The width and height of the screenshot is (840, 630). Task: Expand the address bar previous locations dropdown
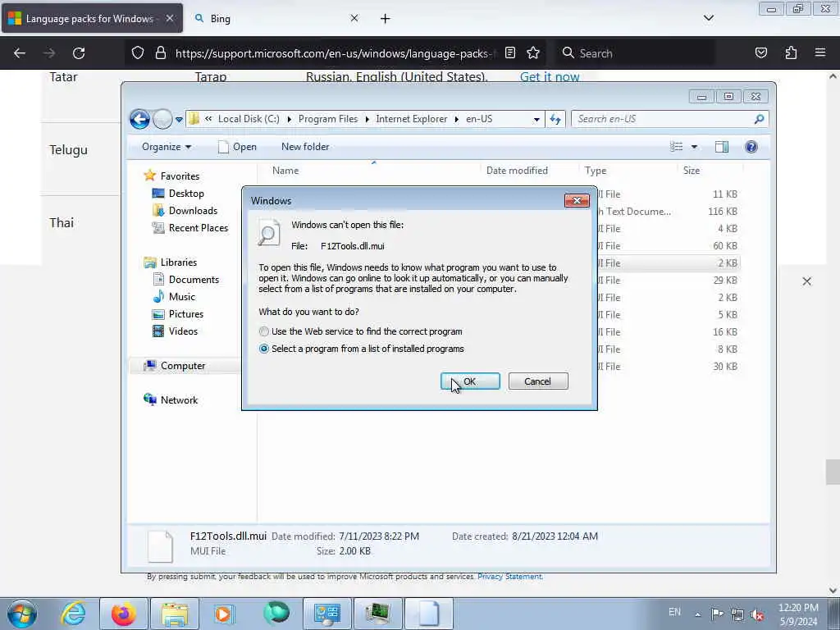536,120
